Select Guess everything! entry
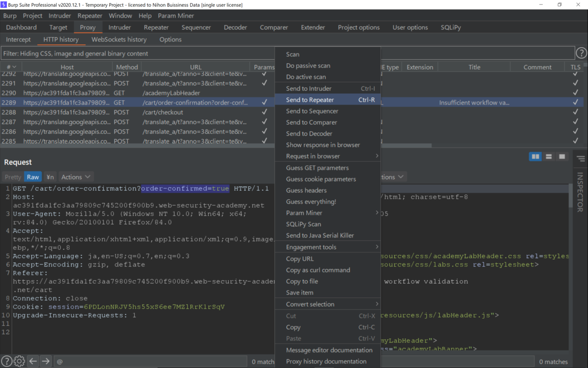588x368 pixels. pyautogui.click(x=328, y=201)
